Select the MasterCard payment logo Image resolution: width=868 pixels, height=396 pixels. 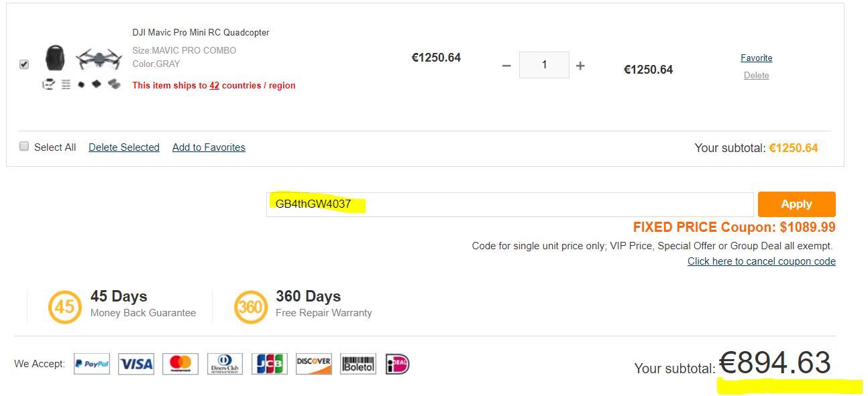(x=180, y=364)
